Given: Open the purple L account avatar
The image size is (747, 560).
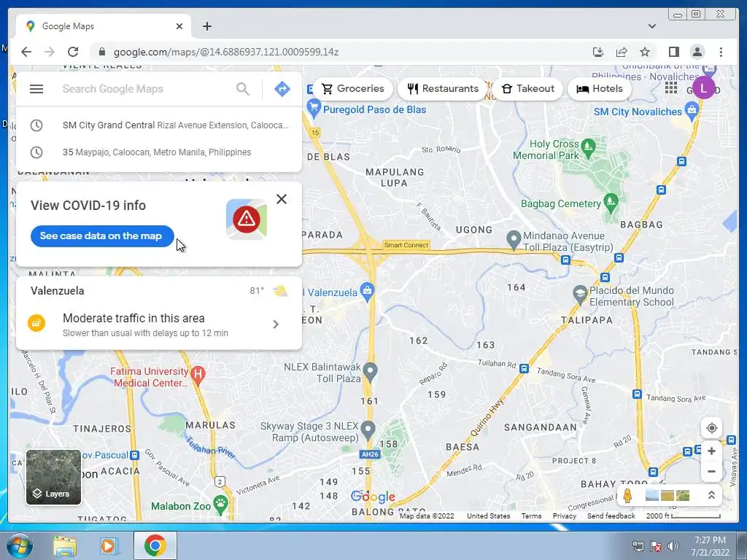Looking at the screenshot, I should [703, 88].
